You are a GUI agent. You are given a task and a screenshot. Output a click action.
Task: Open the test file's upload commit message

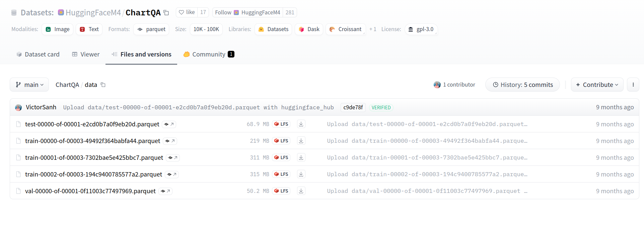tap(427, 124)
